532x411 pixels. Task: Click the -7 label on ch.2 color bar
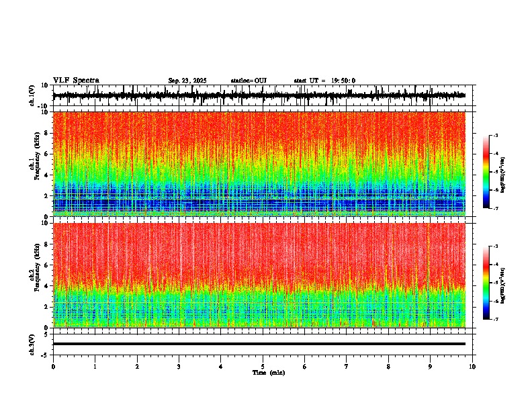pyautogui.click(x=495, y=319)
